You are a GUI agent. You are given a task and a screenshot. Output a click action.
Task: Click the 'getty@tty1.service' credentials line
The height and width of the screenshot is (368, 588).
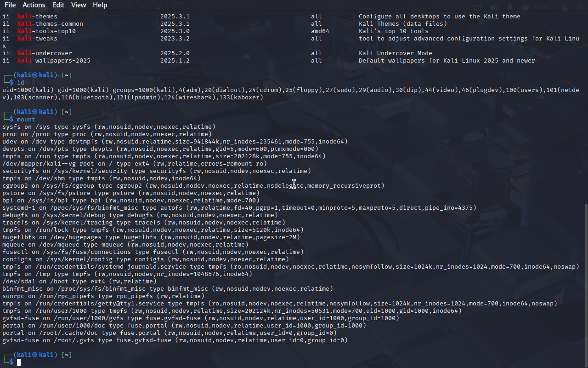pos(280,304)
